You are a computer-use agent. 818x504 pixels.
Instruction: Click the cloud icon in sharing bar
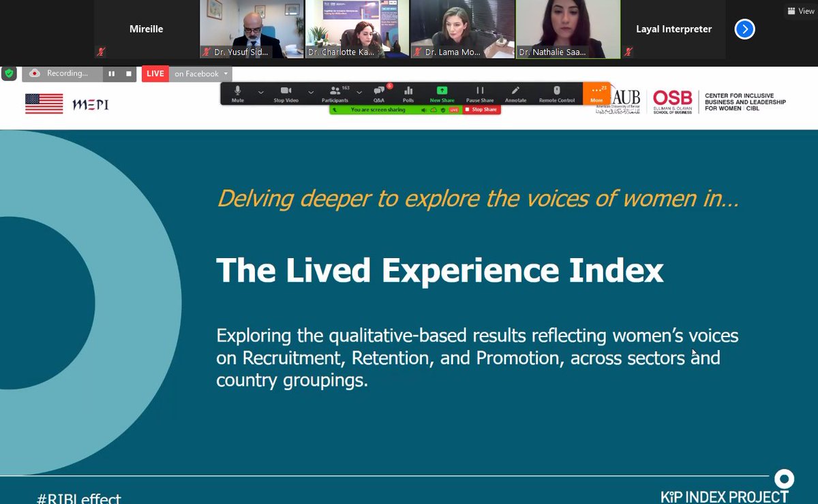point(434,110)
